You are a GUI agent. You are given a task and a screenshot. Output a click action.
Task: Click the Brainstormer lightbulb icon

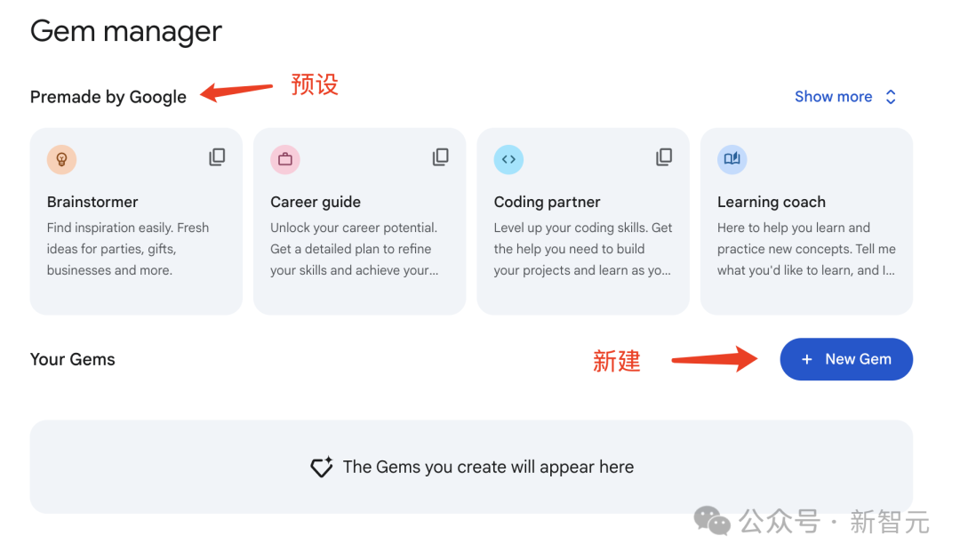61,159
